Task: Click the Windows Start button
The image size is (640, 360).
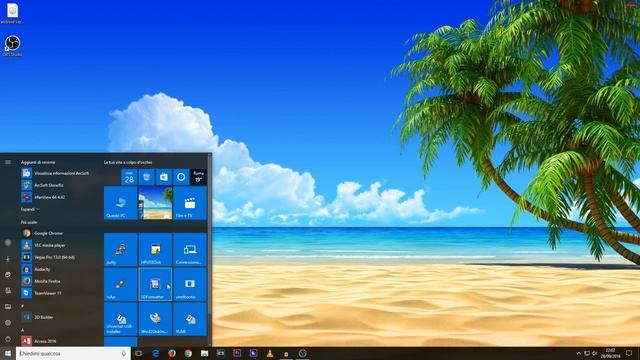Action: pos(8,353)
